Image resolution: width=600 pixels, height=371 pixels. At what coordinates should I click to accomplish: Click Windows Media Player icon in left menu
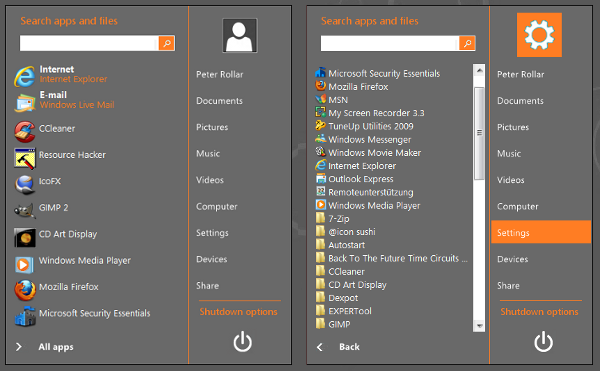click(24, 264)
